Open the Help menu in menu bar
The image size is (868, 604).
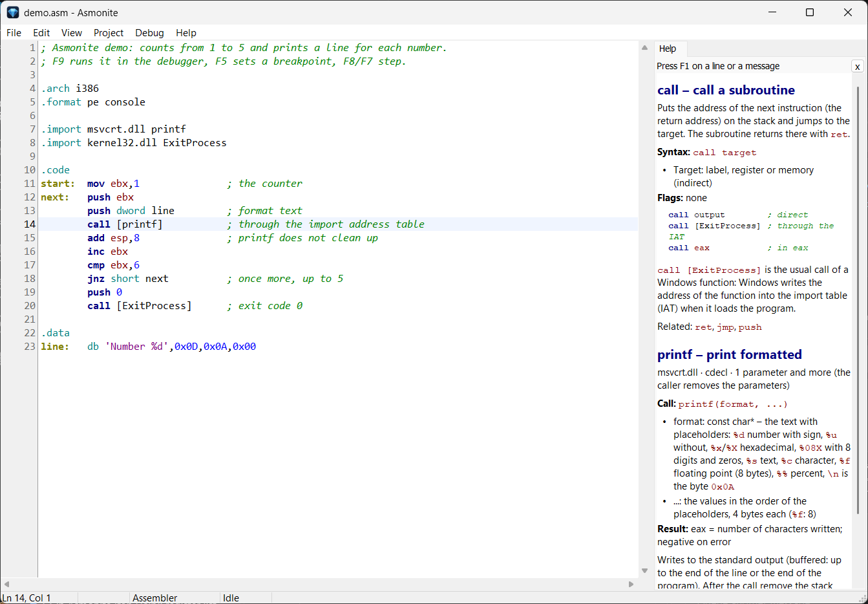(186, 33)
